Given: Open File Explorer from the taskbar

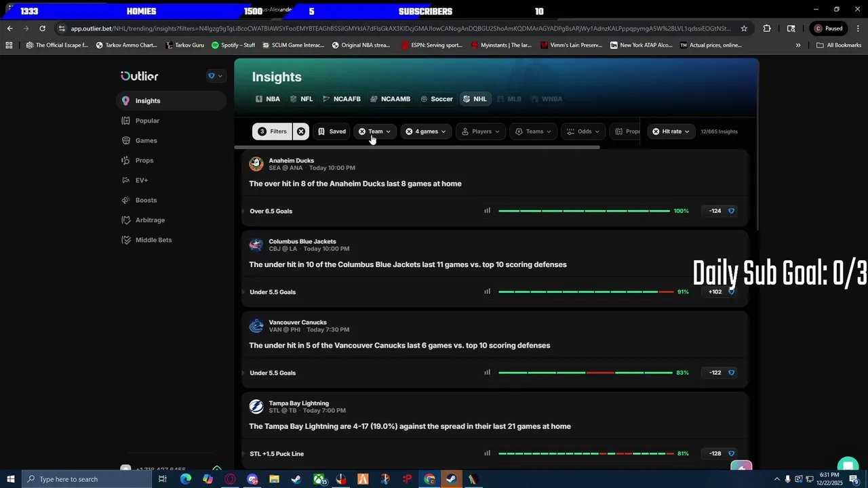Looking at the screenshot, I should (x=274, y=479).
